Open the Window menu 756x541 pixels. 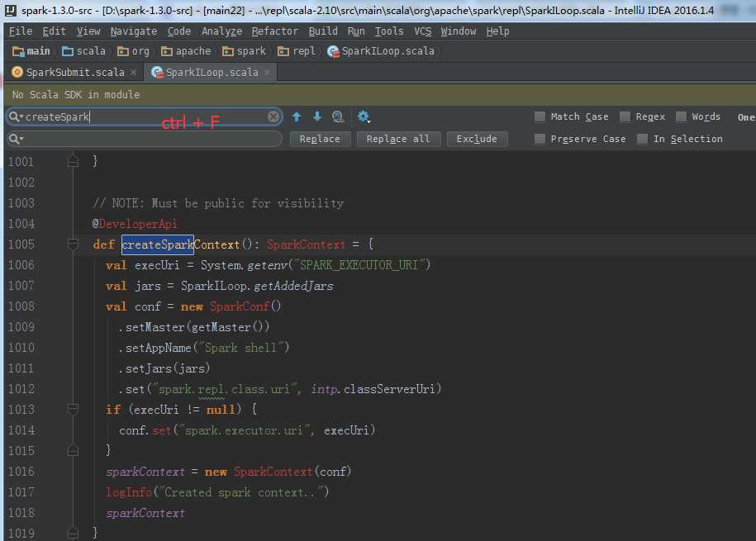(x=458, y=31)
